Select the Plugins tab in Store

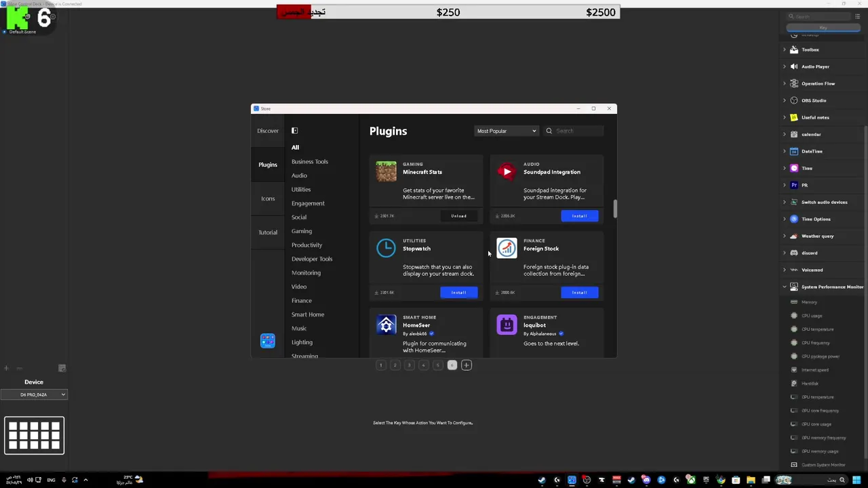click(x=268, y=165)
